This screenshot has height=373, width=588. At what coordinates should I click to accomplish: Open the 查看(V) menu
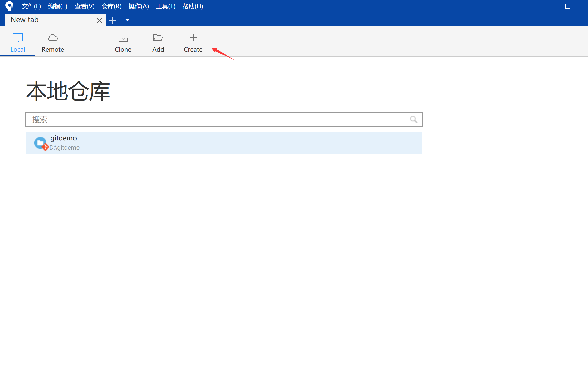[x=84, y=6]
